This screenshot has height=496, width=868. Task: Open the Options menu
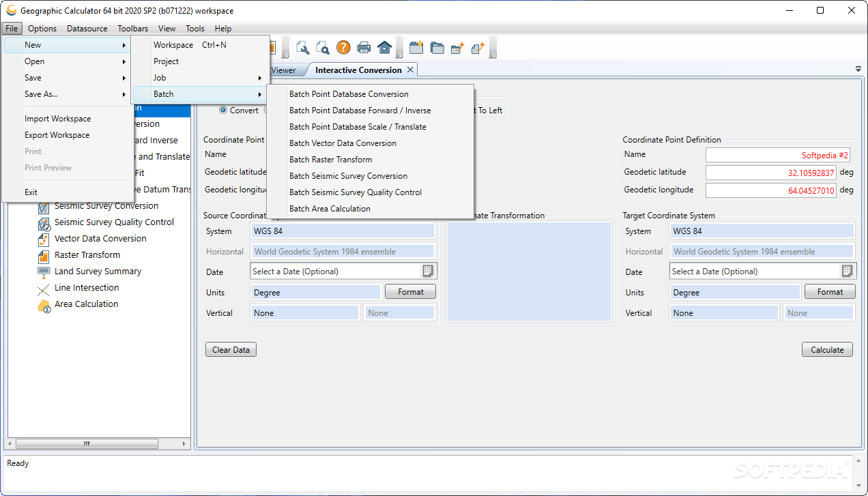pos(42,29)
